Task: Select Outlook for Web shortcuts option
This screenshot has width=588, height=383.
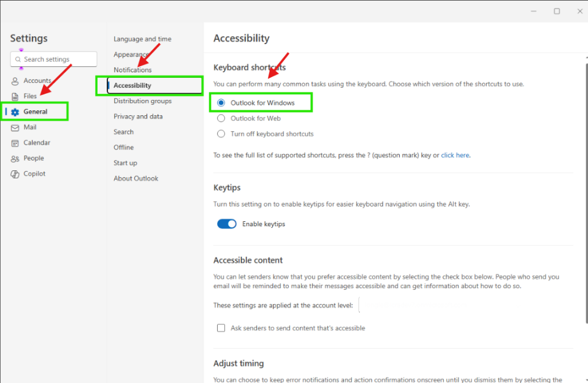Action: point(221,118)
